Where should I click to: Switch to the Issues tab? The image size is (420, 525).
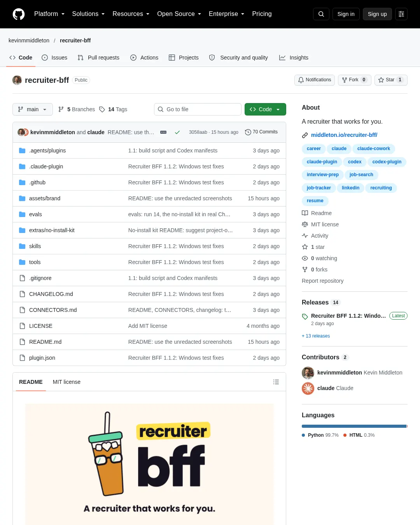click(x=54, y=58)
